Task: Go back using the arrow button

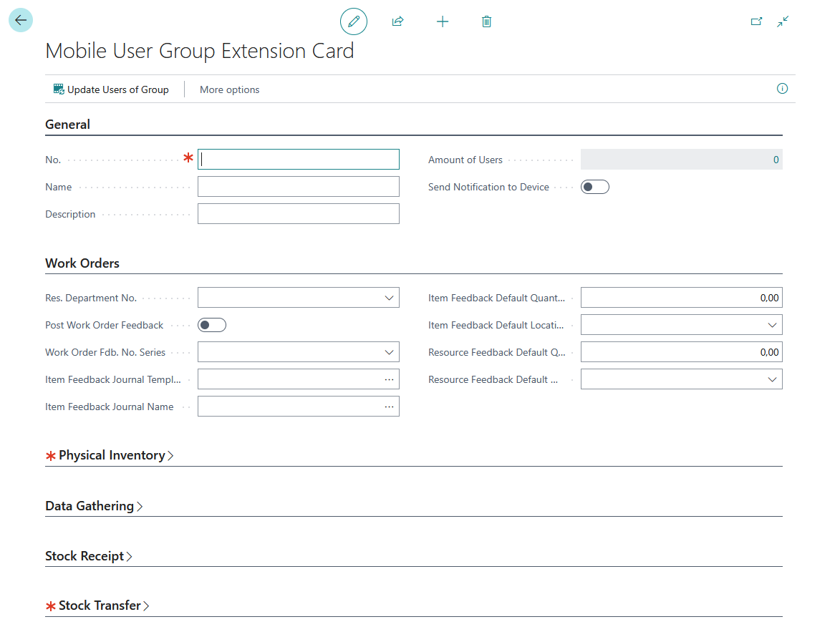Action: [21, 20]
